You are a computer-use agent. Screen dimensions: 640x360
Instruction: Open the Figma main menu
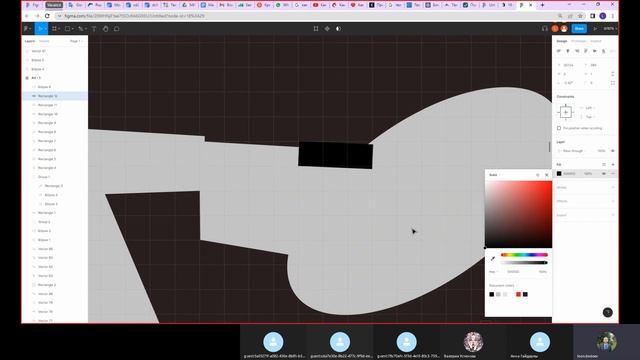[27, 29]
